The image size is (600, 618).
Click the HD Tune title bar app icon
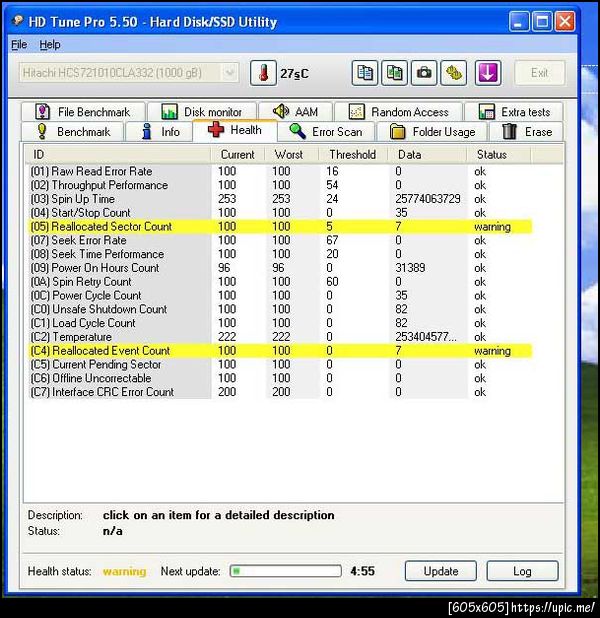pos(17,20)
